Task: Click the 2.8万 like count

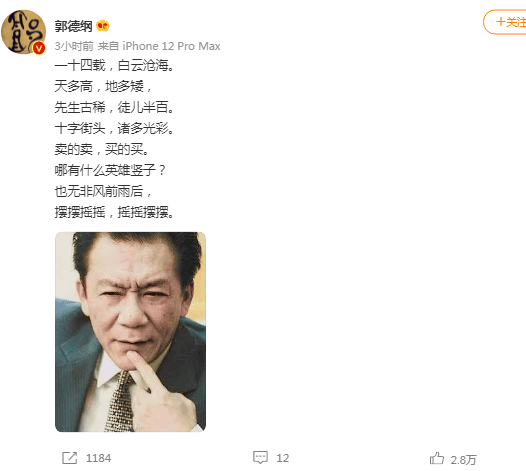Action: coord(463,460)
